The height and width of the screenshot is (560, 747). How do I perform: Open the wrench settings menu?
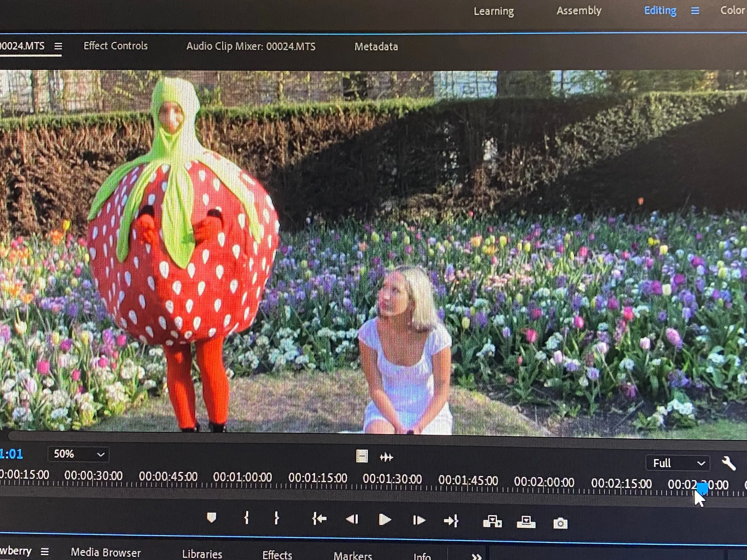728,464
